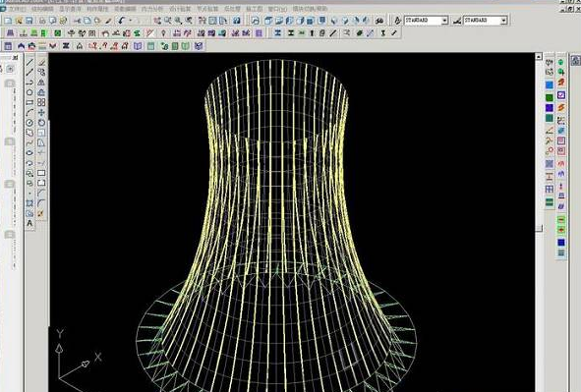Image resolution: width=581 pixels, height=392 pixels.
Task: Select the Rectangle draw tool
Action: point(30,102)
